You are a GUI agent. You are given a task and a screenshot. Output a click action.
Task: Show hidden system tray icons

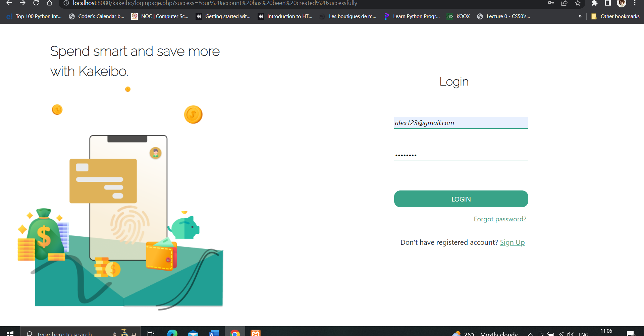point(531,333)
